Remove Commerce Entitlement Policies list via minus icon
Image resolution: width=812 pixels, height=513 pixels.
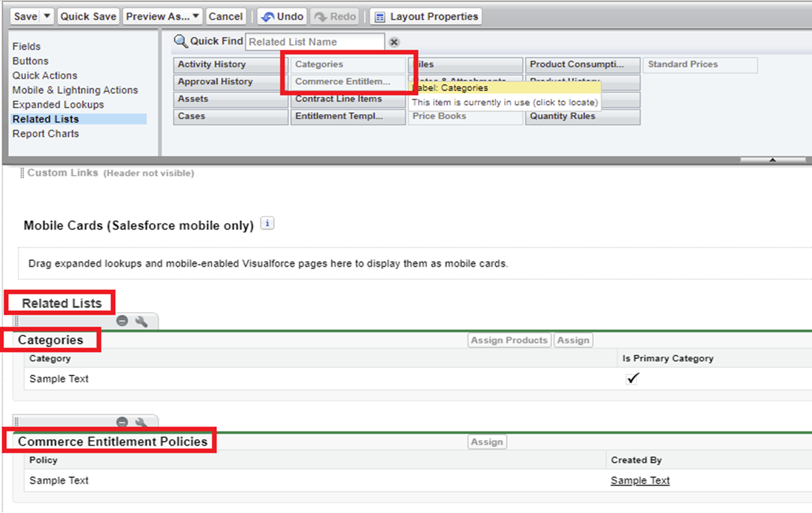[x=122, y=422]
